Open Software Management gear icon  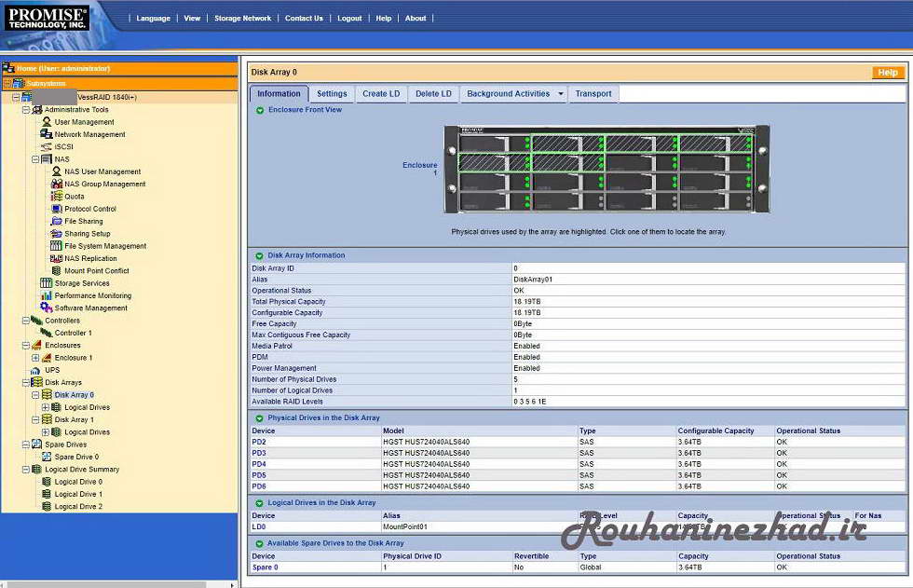click(46, 308)
